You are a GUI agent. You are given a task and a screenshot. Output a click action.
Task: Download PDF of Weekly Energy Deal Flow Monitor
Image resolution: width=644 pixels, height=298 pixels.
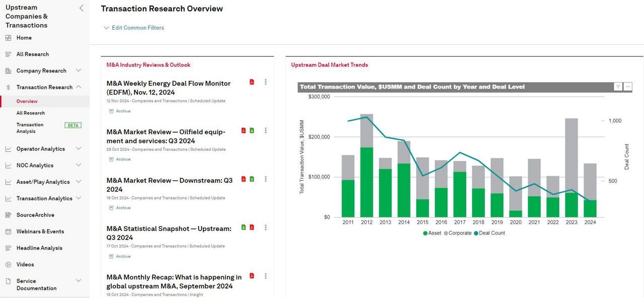point(252,82)
